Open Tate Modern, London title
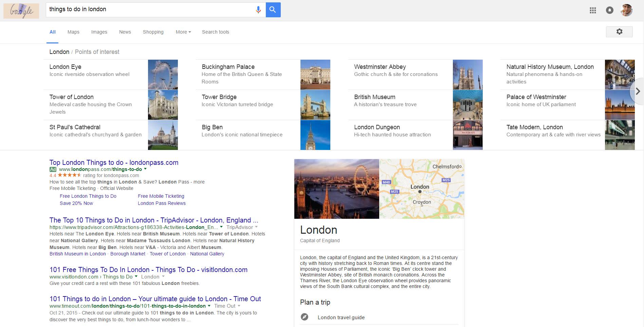This screenshot has width=644, height=327. 535,127
